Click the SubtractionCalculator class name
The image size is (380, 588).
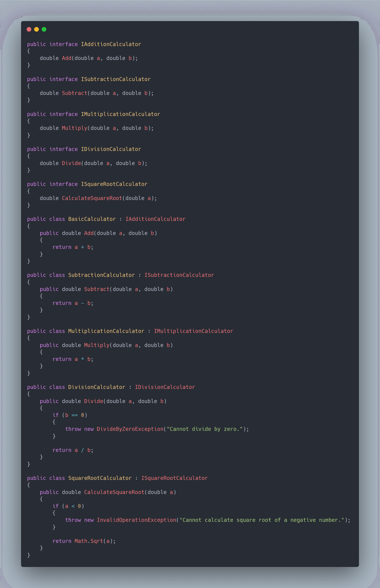101,275
